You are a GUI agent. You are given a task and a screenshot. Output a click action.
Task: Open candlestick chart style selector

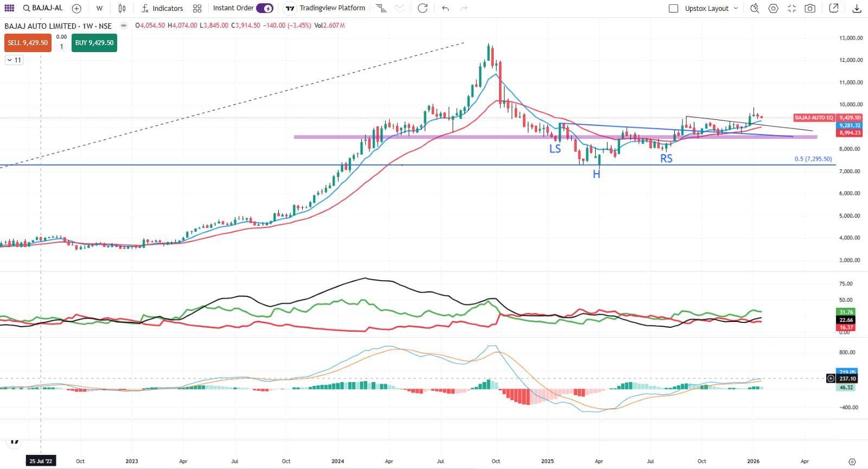(x=122, y=8)
